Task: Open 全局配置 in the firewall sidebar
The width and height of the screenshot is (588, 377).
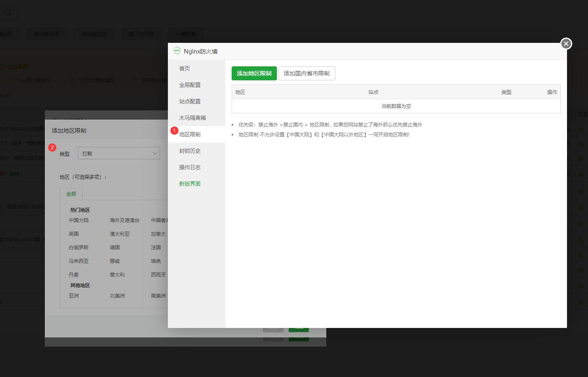Action: coord(197,85)
